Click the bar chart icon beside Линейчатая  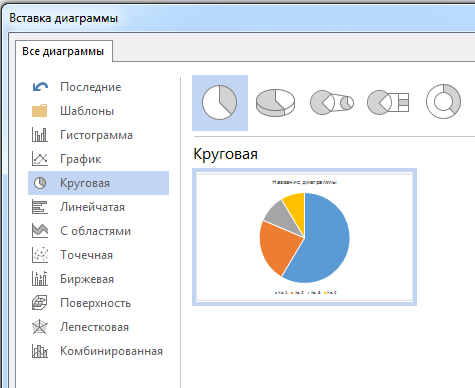40,207
